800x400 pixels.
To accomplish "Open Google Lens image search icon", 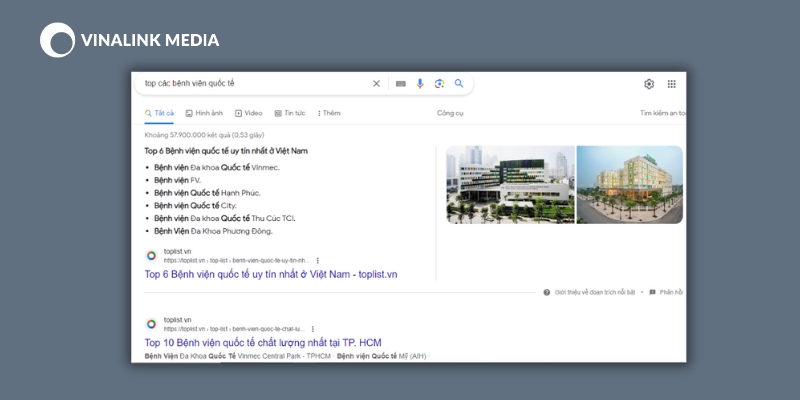I will click(x=439, y=84).
